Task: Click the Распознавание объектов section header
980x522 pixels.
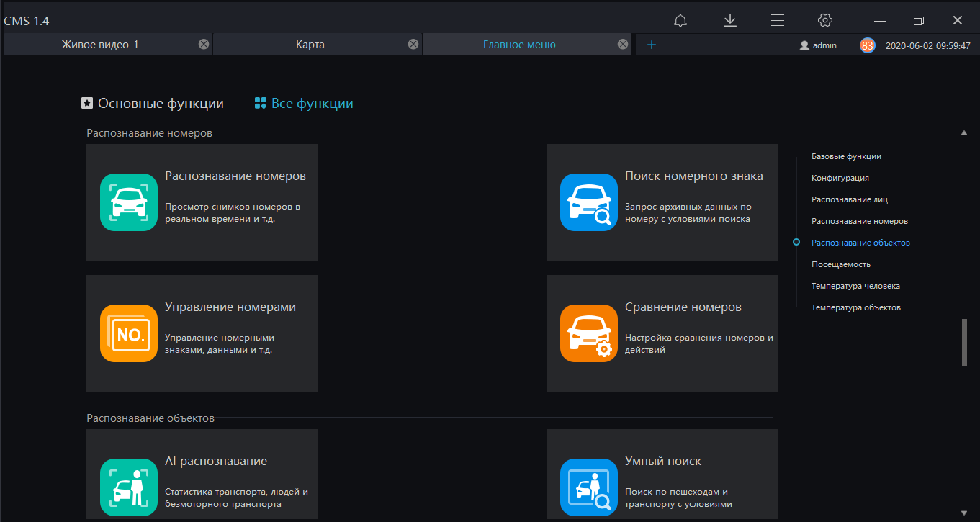Action: [150, 418]
